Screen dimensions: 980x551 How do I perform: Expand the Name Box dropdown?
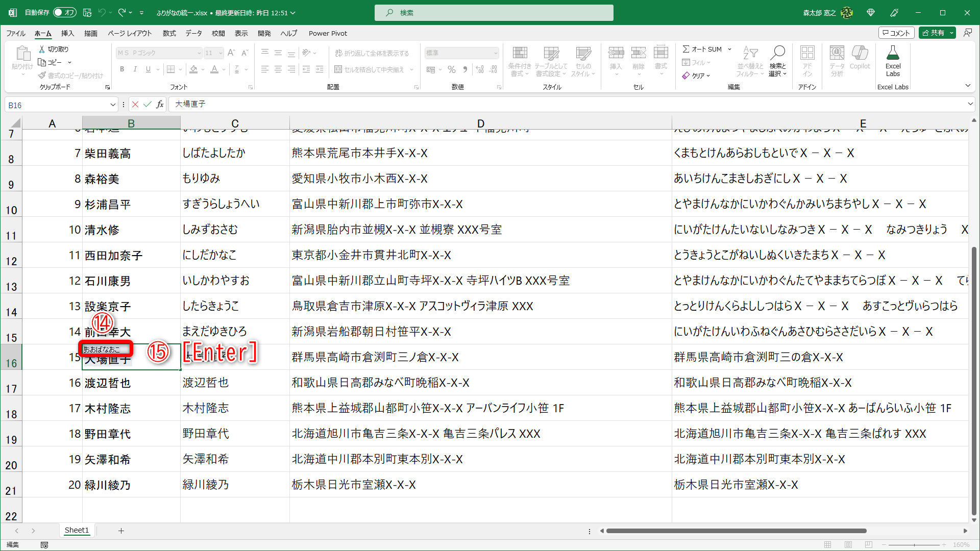113,105
